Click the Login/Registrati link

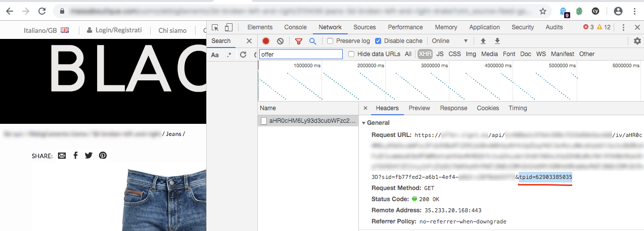coord(114,30)
